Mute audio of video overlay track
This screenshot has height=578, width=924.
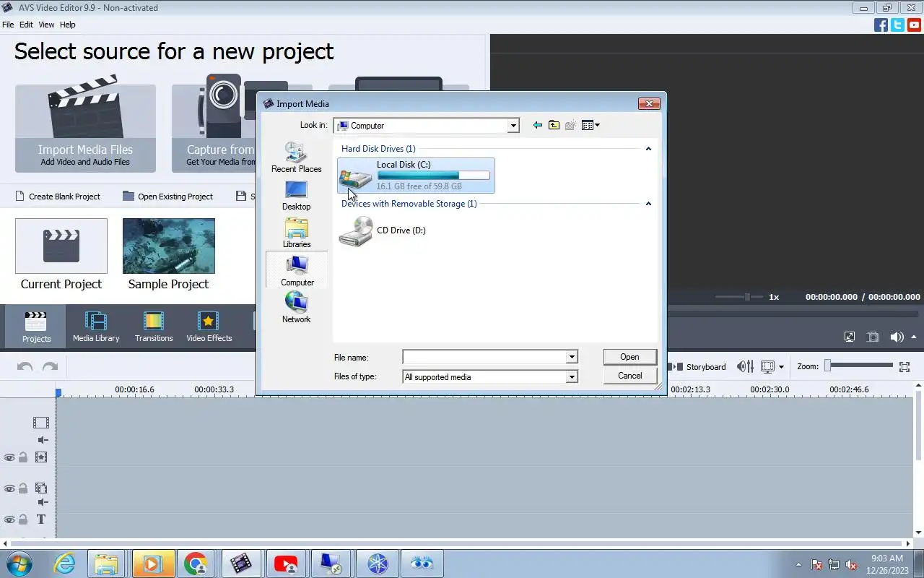[43, 502]
